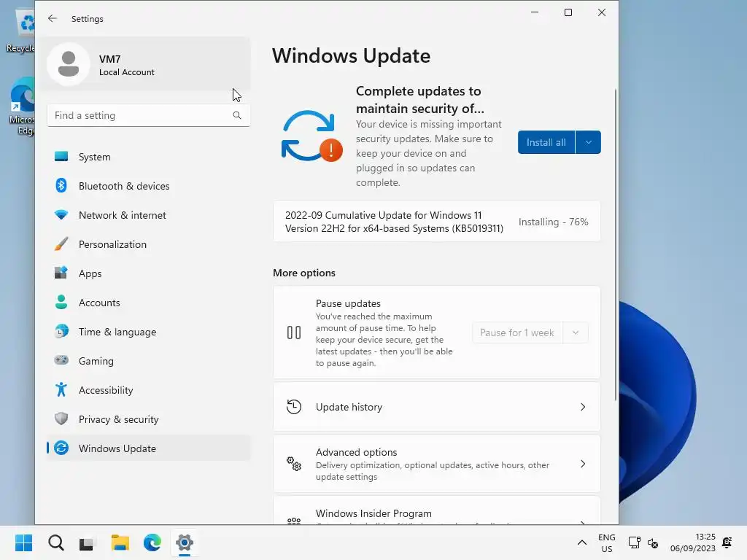Viewport: 747px width, 560px height.
Task: Click the Update history chevron arrow
Action: tap(583, 407)
